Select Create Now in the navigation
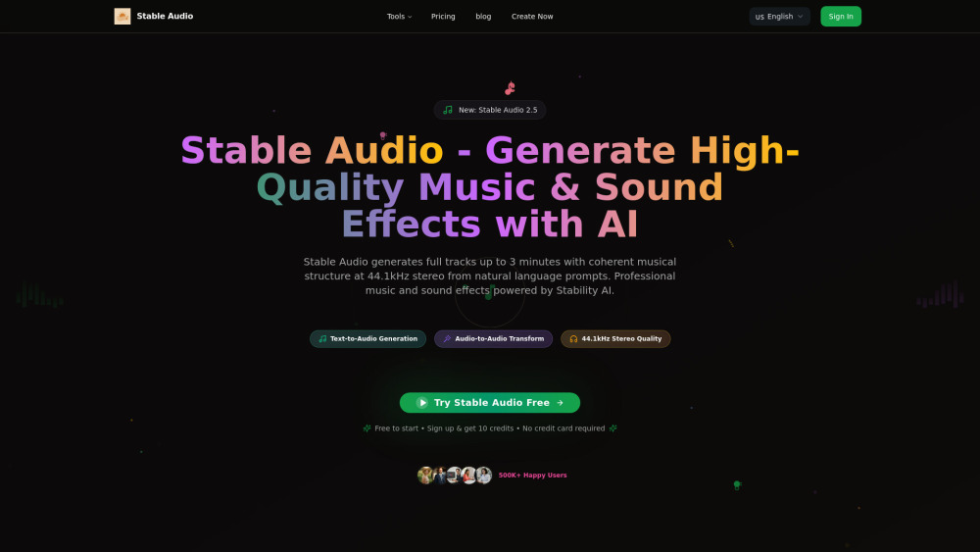Image resolution: width=980 pixels, height=552 pixels. [532, 17]
